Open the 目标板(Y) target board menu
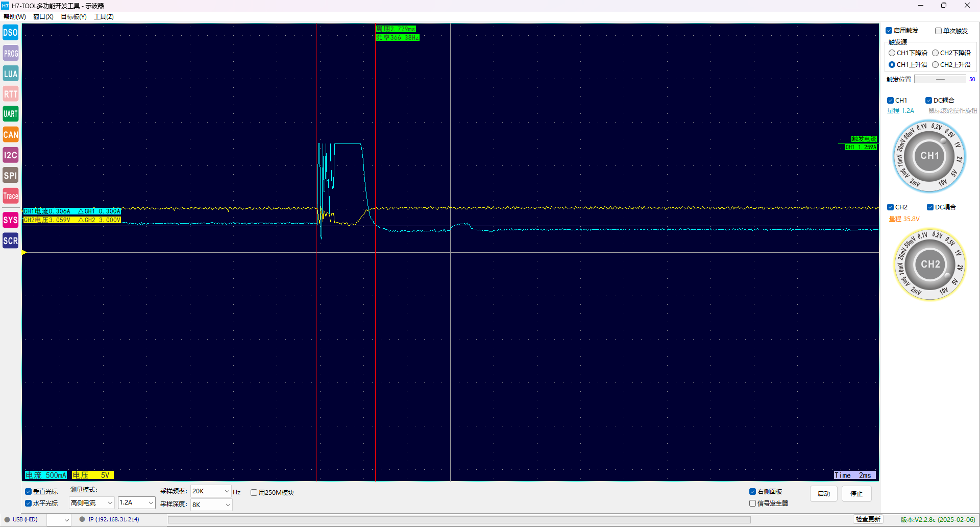The image size is (980, 527). (x=73, y=17)
